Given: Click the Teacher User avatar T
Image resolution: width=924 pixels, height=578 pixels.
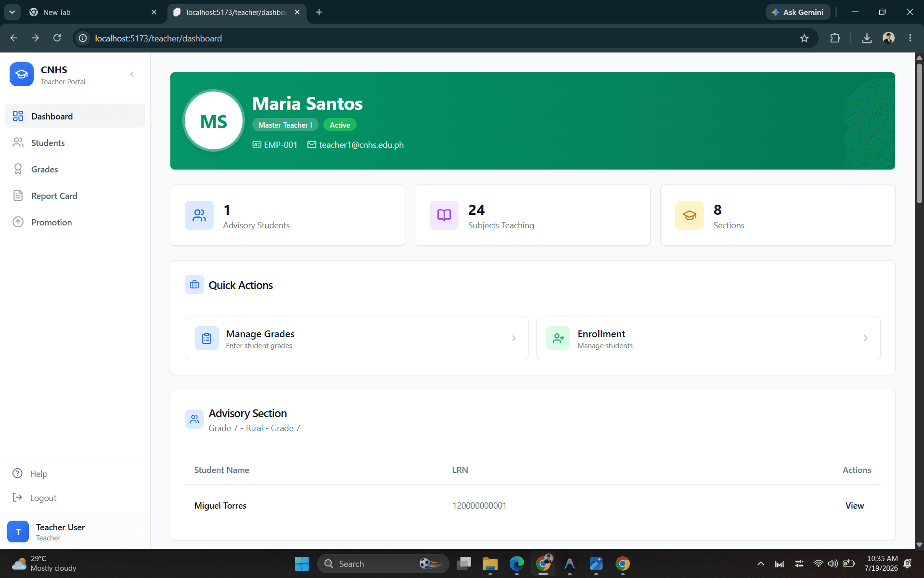Looking at the screenshot, I should [18, 532].
